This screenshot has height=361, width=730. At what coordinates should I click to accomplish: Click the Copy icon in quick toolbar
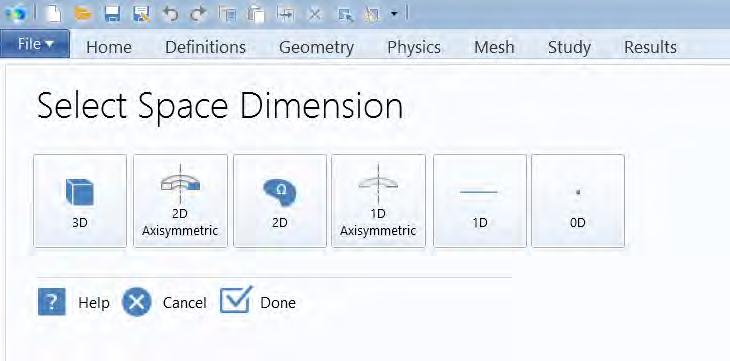[x=228, y=14]
